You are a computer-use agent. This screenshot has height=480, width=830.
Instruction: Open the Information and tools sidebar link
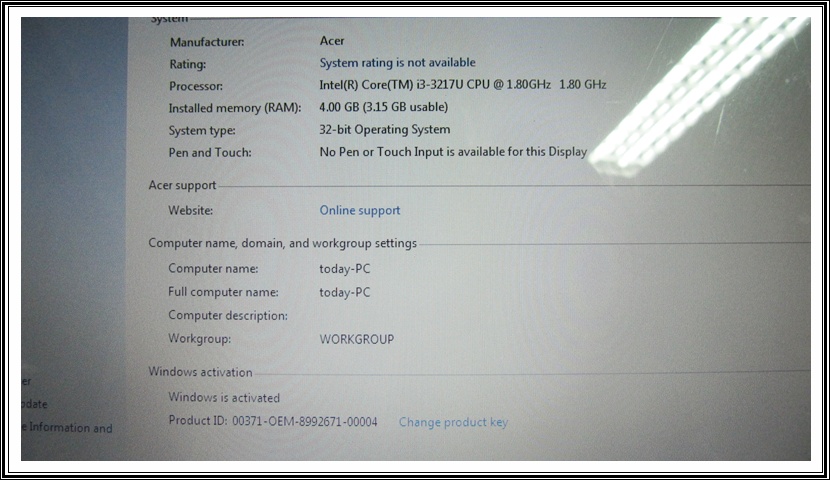pos(67,428)
